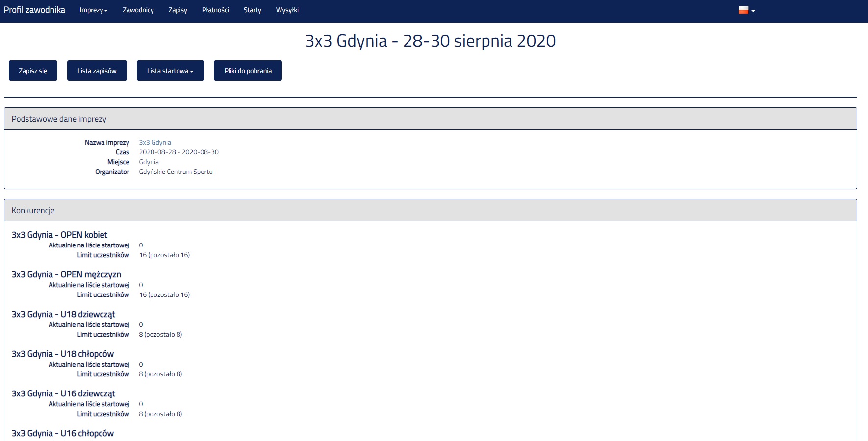
Task: Click the U18 dziewcząt competition heading
Action: [x=63, y=315]
